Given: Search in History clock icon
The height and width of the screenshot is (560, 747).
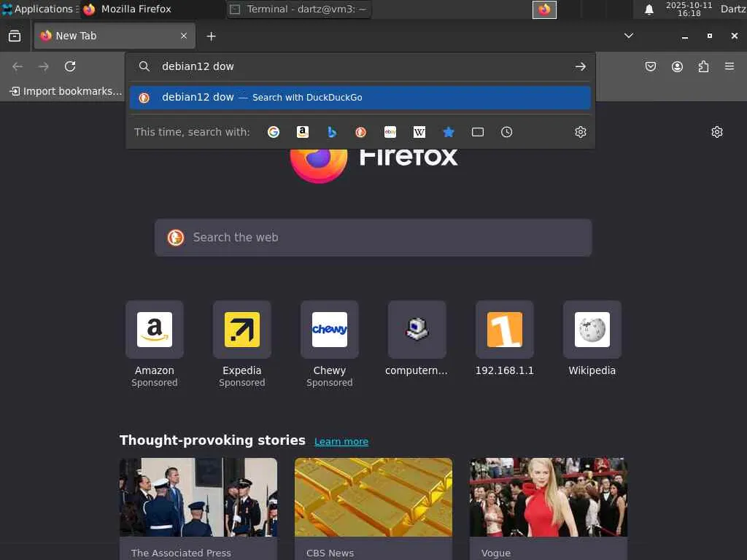Looking at the screenshot, I should 506,132.
